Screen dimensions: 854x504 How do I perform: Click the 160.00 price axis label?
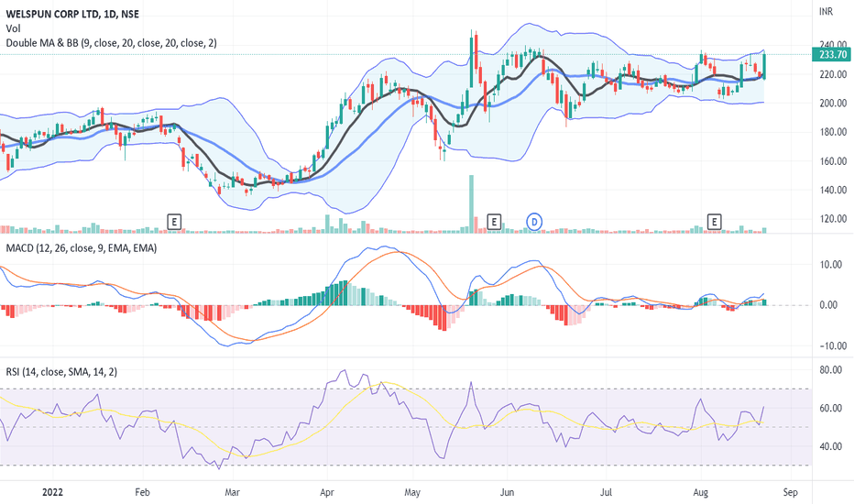point(833,161)
